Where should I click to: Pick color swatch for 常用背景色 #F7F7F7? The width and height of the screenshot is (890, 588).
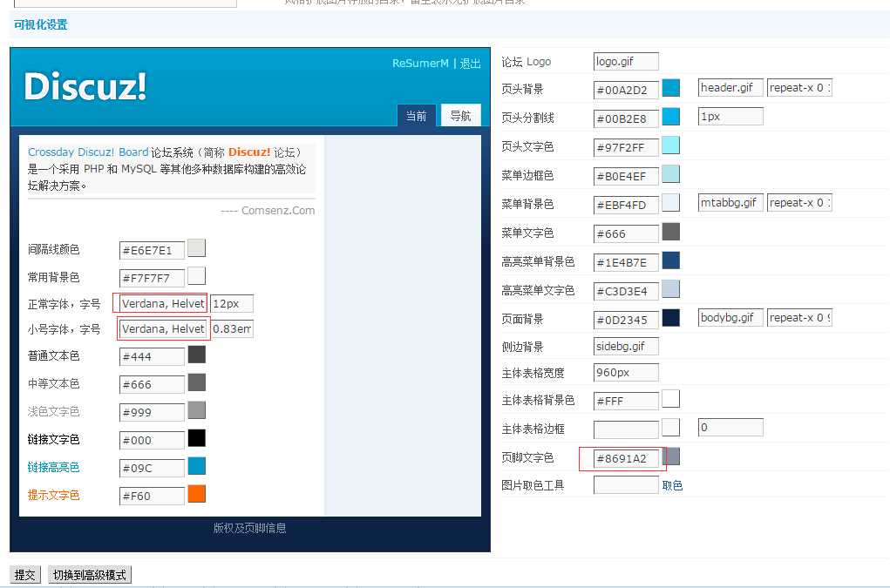pyautogui.click(x=196, y=276)
